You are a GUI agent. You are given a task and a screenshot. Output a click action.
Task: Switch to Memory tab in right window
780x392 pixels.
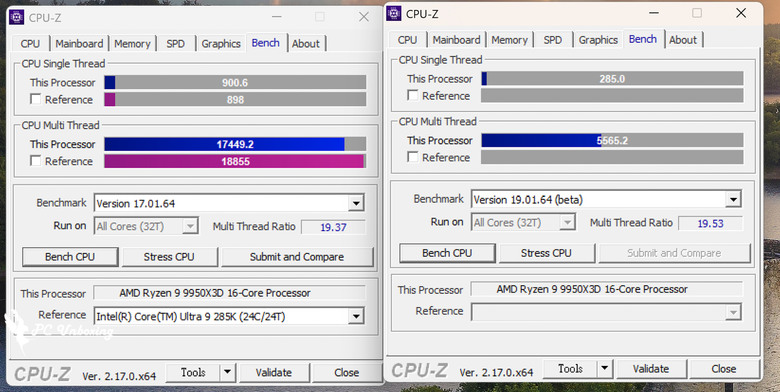pyautogui.click(x=509, y=40)
